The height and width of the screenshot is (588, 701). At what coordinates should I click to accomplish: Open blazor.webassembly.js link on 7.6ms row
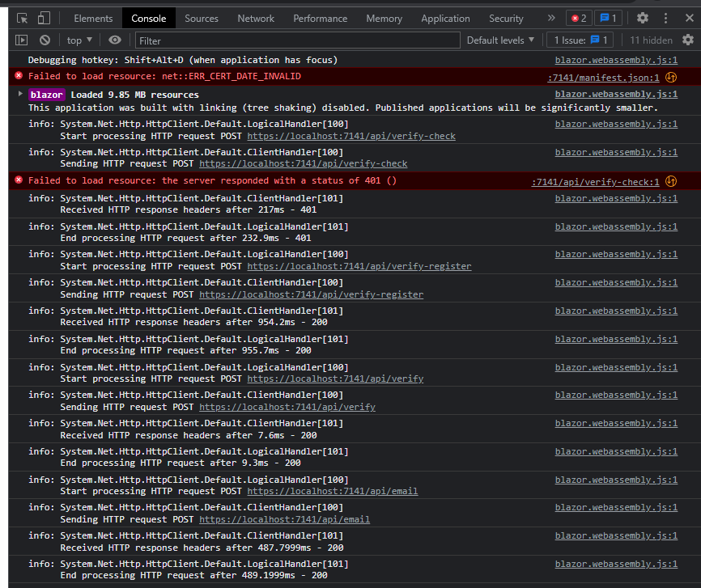click(616, 423)
